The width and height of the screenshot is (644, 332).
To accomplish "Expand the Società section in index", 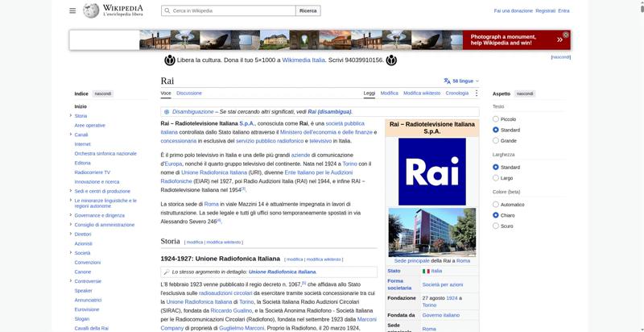I will (71, 252).
